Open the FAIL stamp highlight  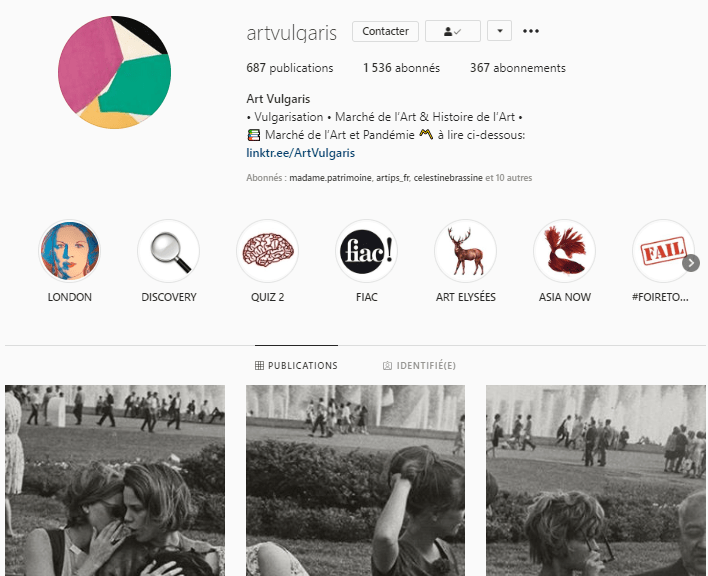coord(663,251)
